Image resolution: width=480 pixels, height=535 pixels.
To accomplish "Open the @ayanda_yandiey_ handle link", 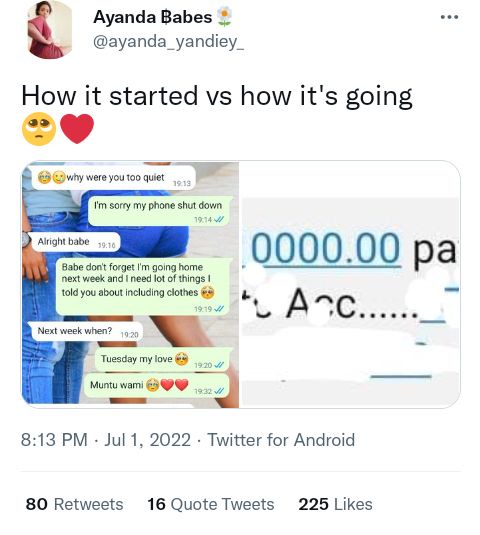I will [x=169, y=42].
